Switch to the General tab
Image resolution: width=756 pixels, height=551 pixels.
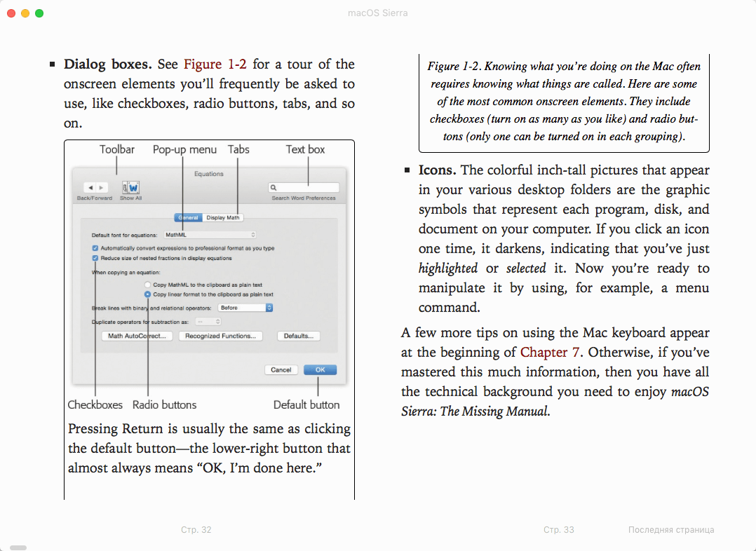click(189, 217)
